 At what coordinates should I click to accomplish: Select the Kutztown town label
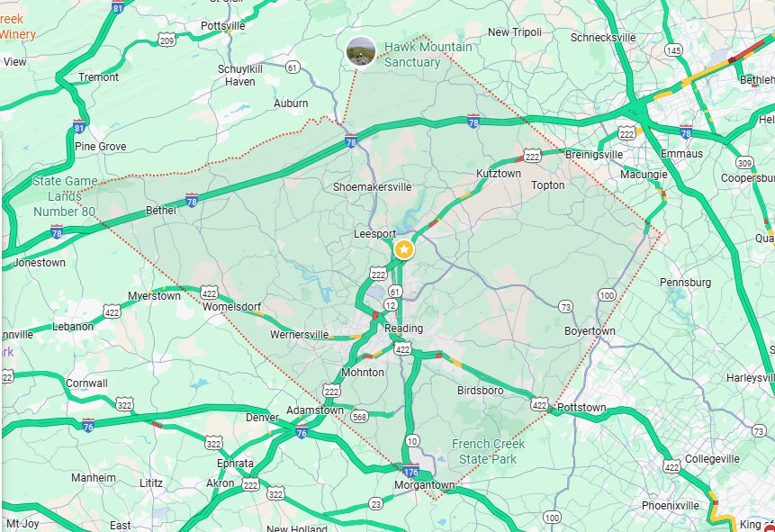click(499, 174)
